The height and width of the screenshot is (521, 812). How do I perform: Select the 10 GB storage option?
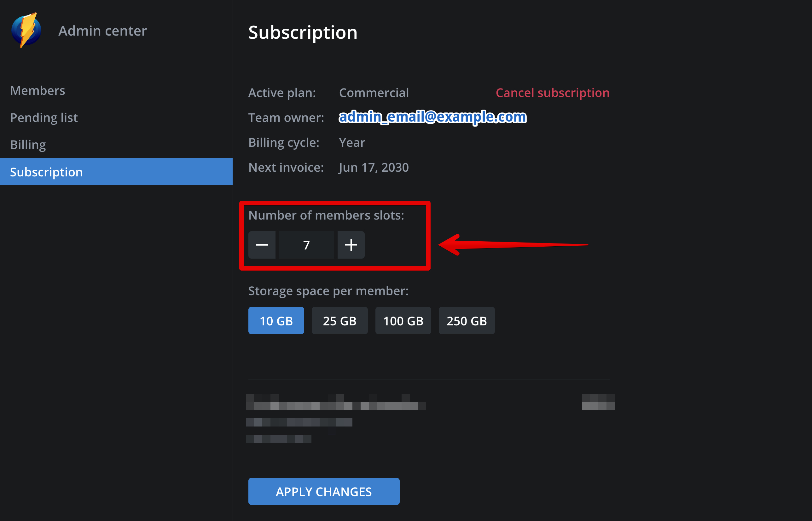276,321
